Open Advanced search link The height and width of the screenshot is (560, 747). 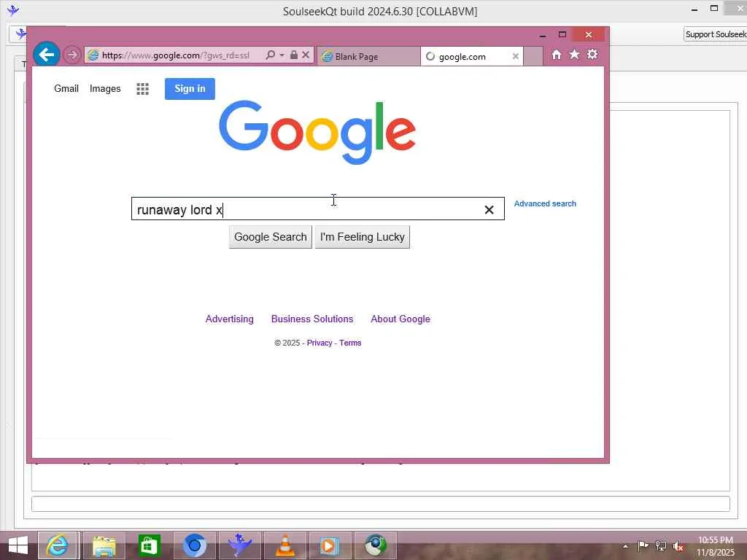point(545,204)
